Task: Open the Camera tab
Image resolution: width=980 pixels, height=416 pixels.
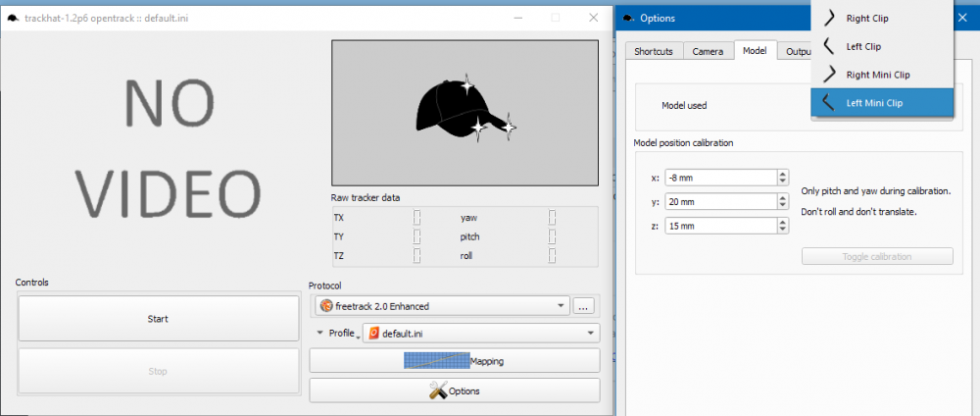Action: 708,51
